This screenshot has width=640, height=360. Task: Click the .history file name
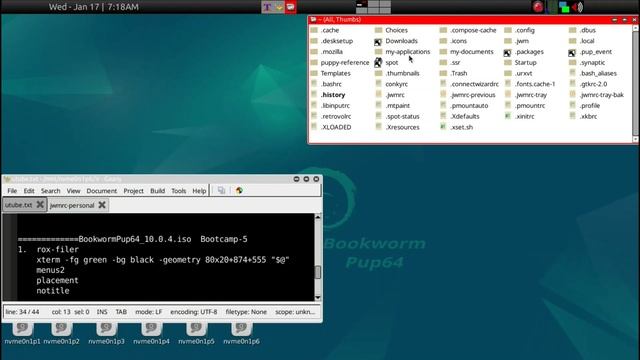coord(333,95)
